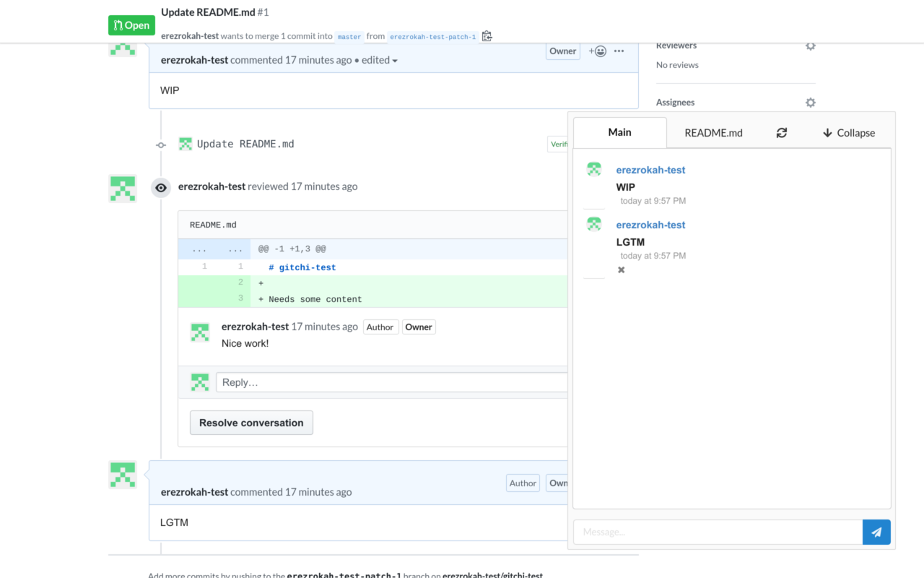Open the Assignees settings gear
This screenshot has width=924, height=578.
tap(810, 103)
